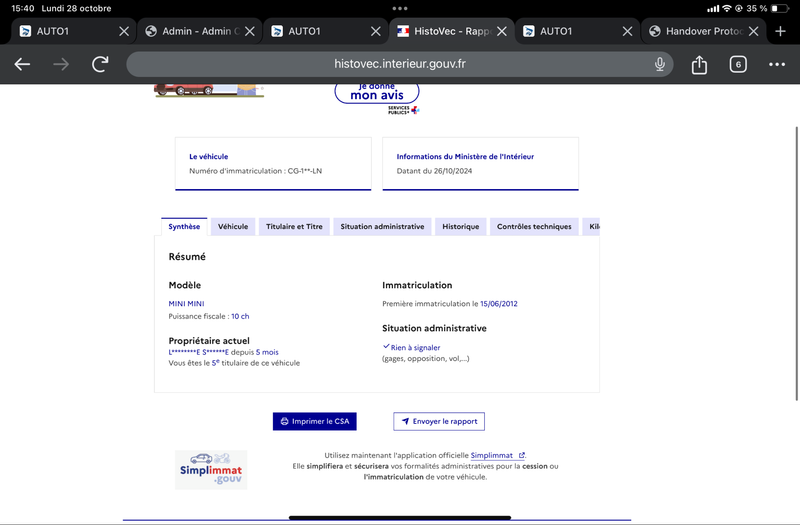Open the tab switcher showing 6
Image resolution: width=800 pixels, height=525 pixels.
point(738,64)
